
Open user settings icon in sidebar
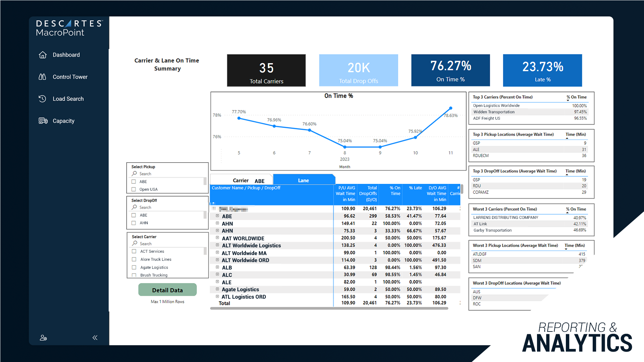[x=43, y=338]
